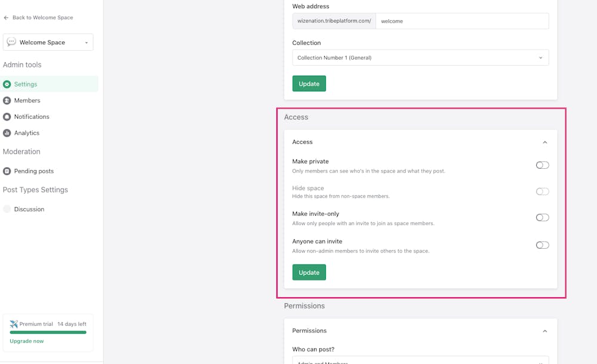This screenshot has width=597, height=364.
Task: Toggle the Make private switch
Action: pos(542,165)
